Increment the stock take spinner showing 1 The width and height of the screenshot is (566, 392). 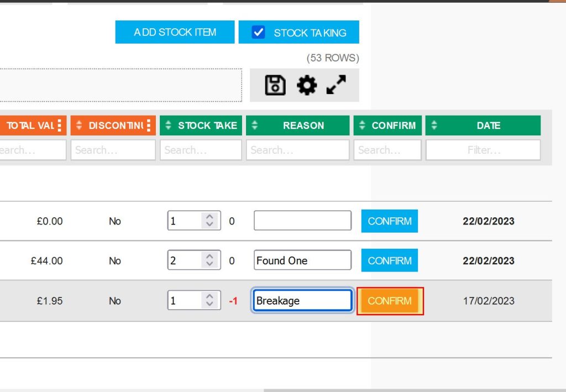[209, 217]
